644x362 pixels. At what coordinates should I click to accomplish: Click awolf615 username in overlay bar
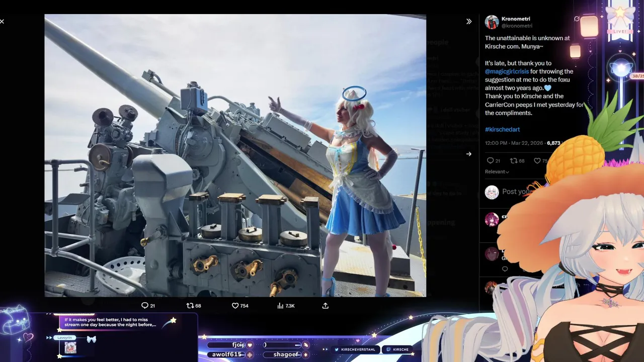click(226, 354)
